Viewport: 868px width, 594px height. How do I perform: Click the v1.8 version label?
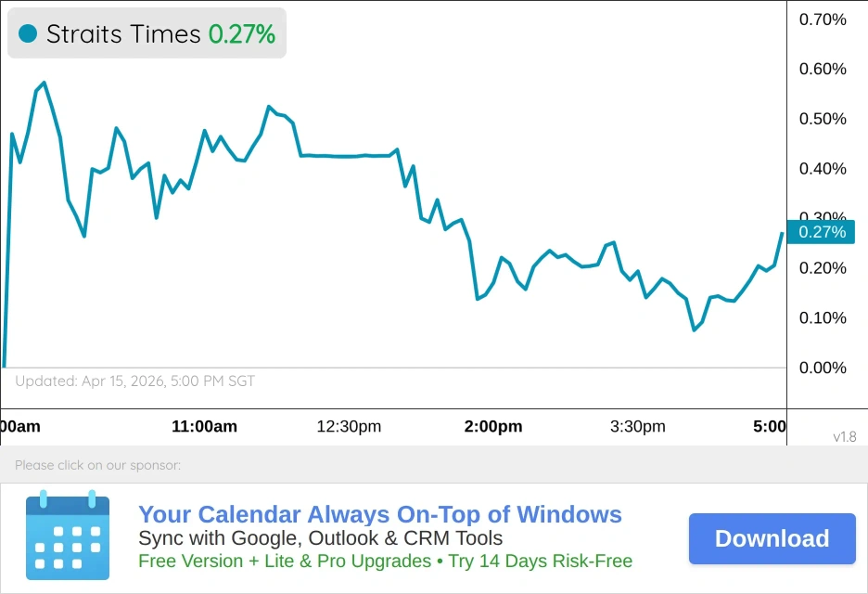coord(845,436)
